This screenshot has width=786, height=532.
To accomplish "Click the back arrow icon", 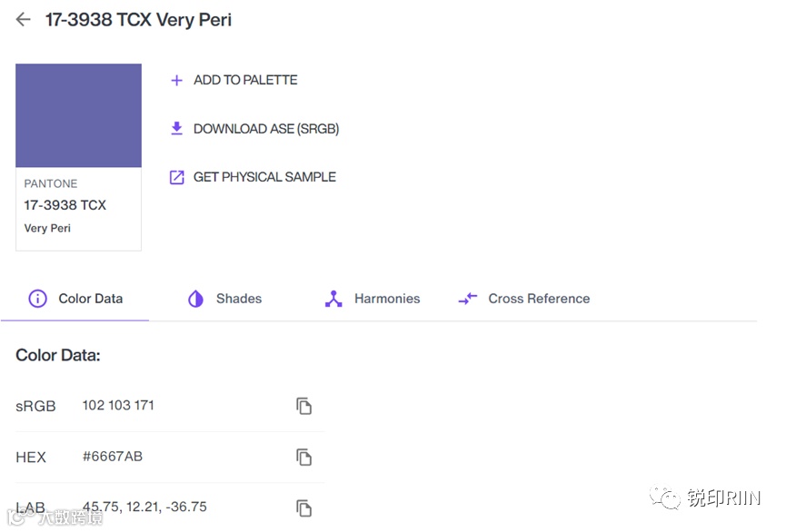I will (23, 19).
